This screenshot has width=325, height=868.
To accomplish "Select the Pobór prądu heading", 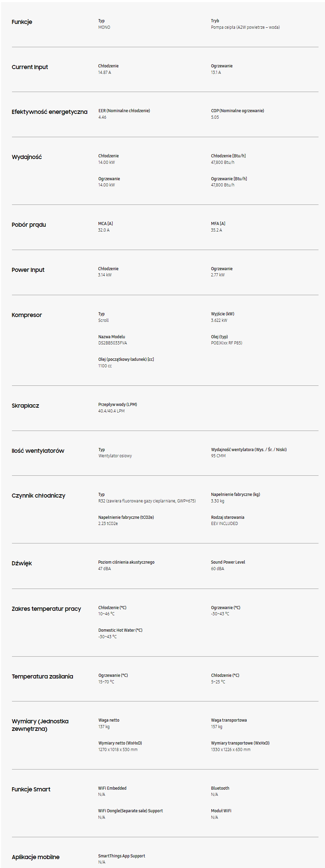I will (x=29, y=225).
